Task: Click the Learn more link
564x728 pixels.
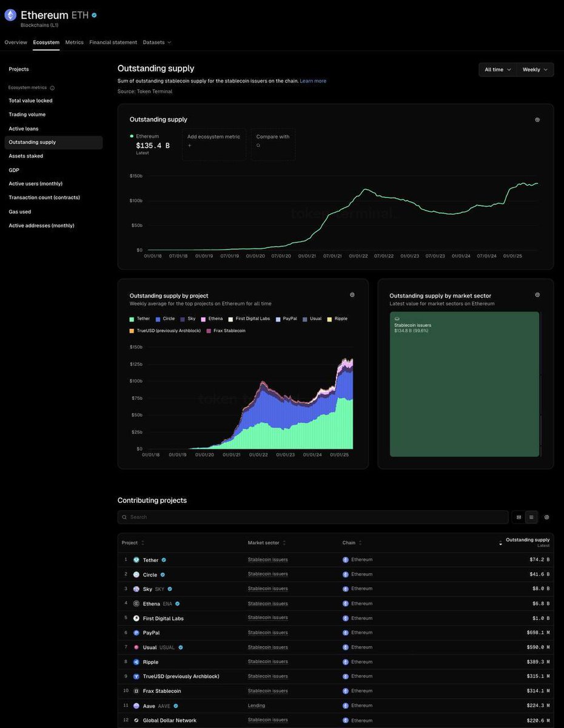Action: [x=313, y=81]
